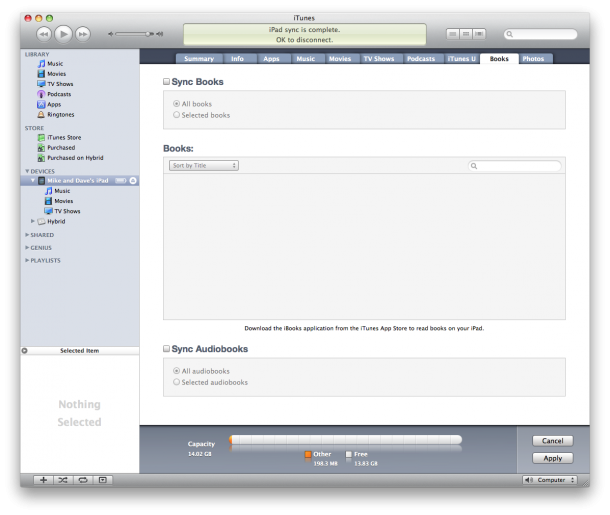The width and height of the screenshot is (610, 515).
Task: Open Purchased on Hybrid list
Action: pos(70,158)
